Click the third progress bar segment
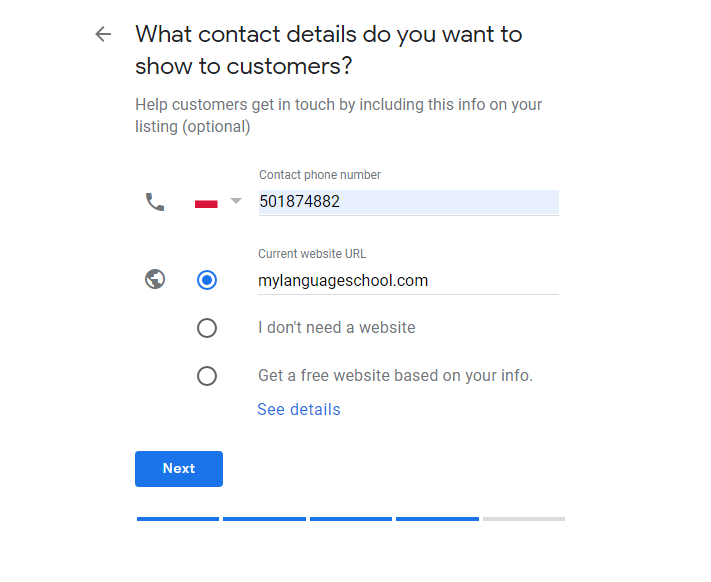This screenshot has width=711, height=582. (x=351, y=519)
